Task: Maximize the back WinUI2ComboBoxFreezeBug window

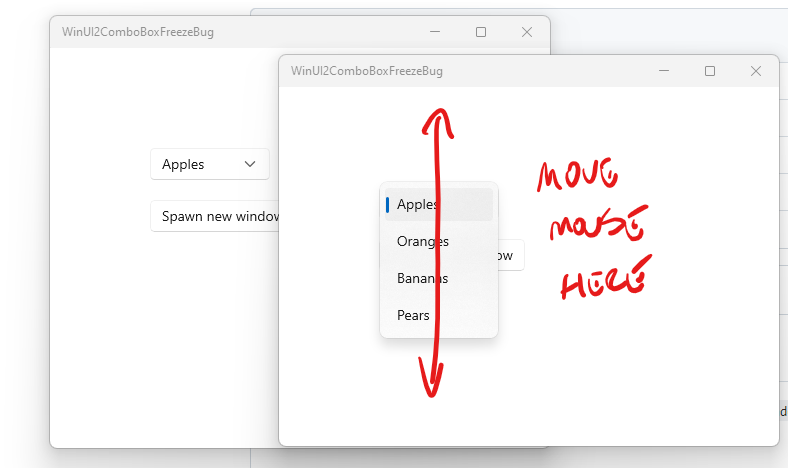Action: (x=481, y=32)
